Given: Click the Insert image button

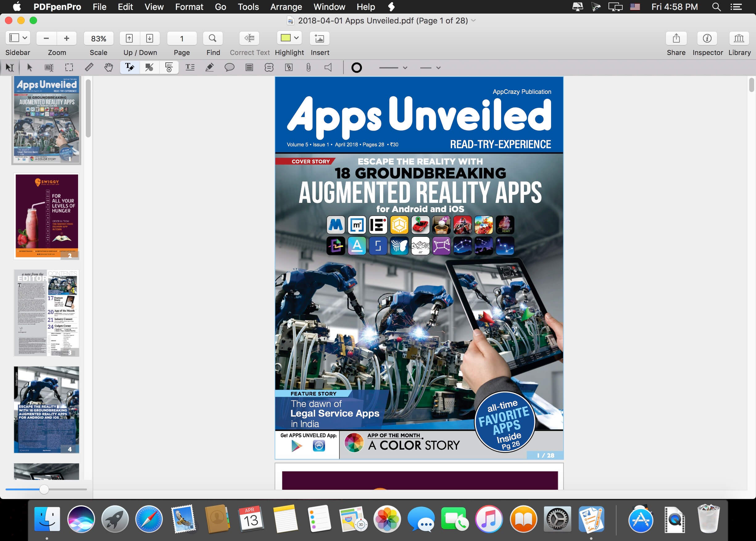Looking at the screenshot, I should 320,38.
